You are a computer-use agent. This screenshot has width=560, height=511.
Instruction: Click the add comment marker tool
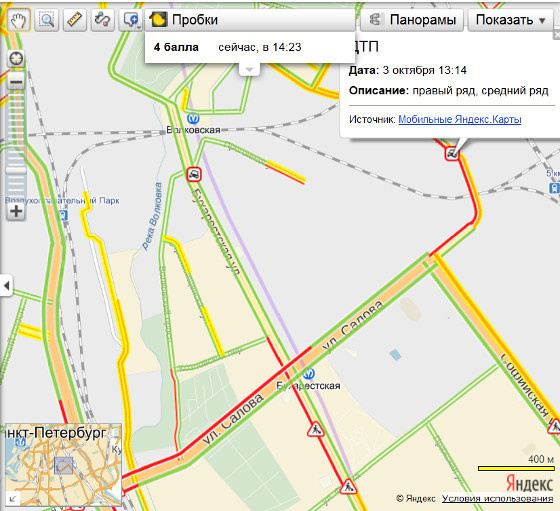[x=131, y=20]
